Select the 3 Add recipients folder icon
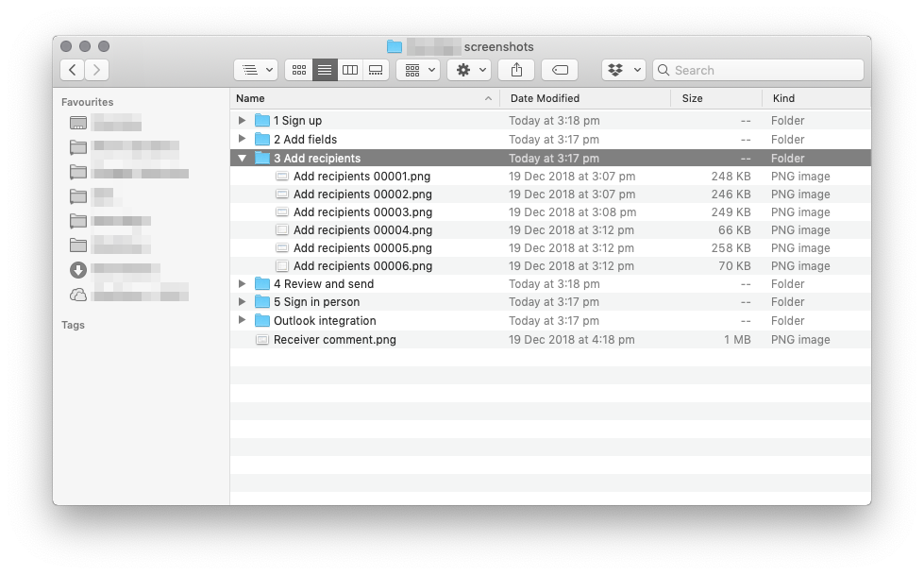 [x=262, y=158]
